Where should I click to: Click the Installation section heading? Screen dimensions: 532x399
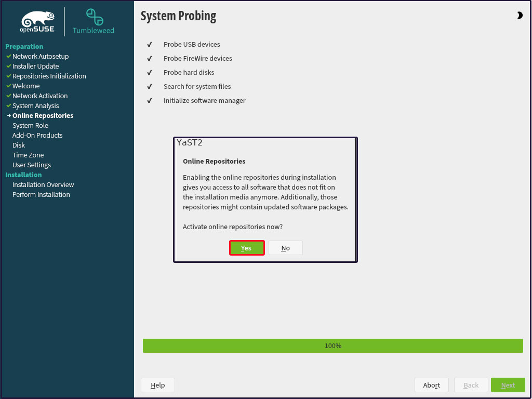[23, 175]
